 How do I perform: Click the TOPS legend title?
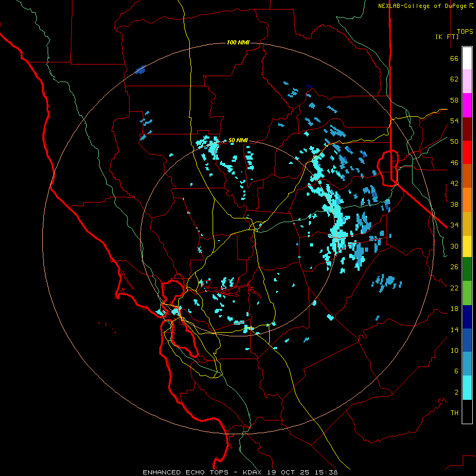click(465, 32)
